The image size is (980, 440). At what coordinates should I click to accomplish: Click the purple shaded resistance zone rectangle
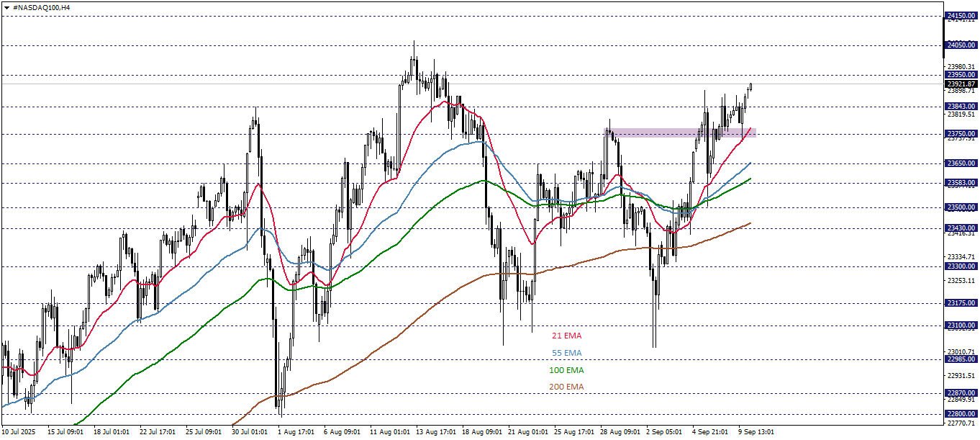[x=679, y=133]
